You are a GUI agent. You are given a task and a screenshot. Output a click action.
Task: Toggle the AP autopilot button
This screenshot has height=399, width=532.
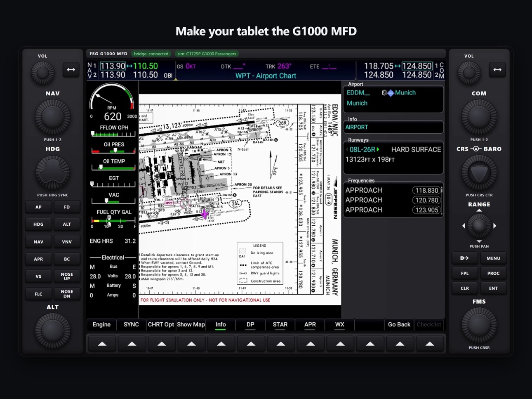(38, 207)
